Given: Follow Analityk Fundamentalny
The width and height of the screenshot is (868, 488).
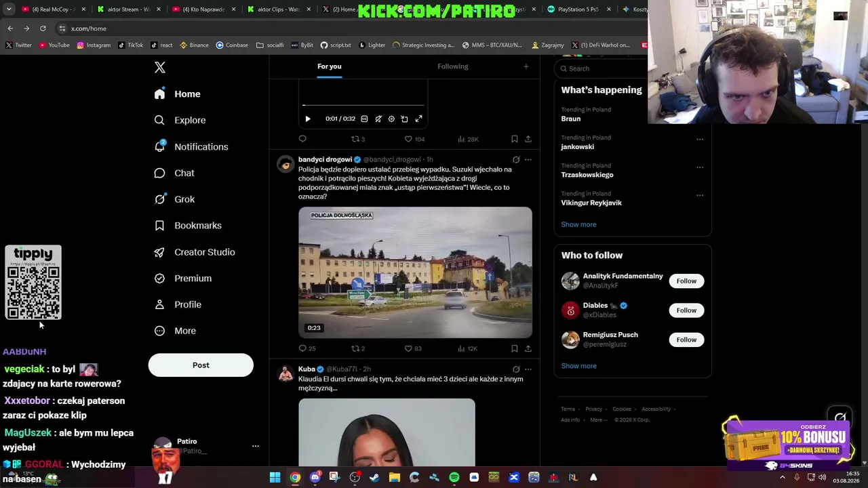Looking at the screenshot, I should [x=686, y=281].
